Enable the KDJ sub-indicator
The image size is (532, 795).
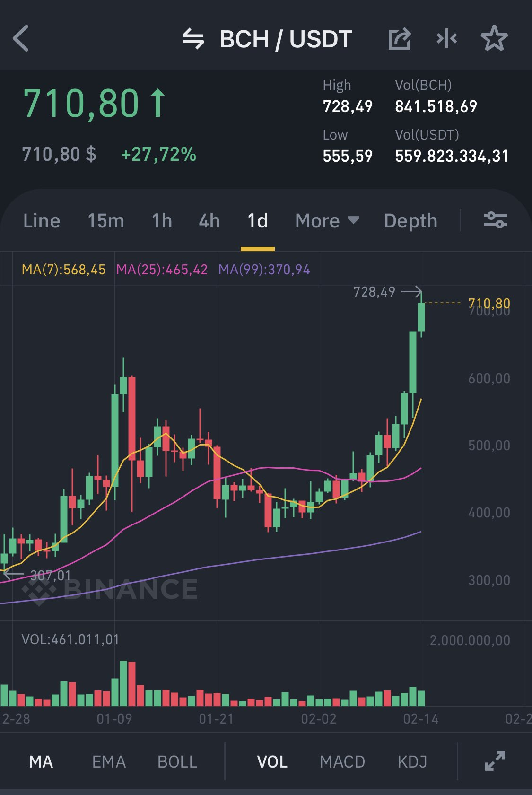click(412, 762)
